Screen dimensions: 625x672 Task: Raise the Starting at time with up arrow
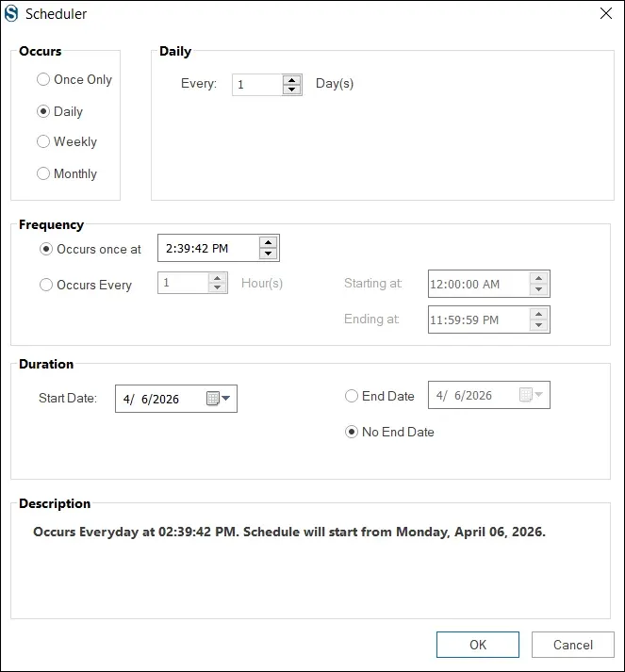tap(539, 279)
